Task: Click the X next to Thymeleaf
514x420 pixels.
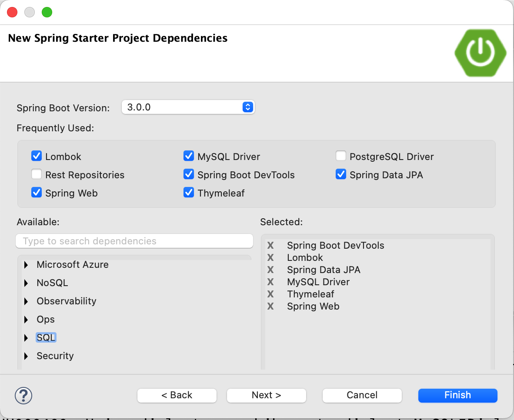Action: pyautogui.click(x=270, y=294)
